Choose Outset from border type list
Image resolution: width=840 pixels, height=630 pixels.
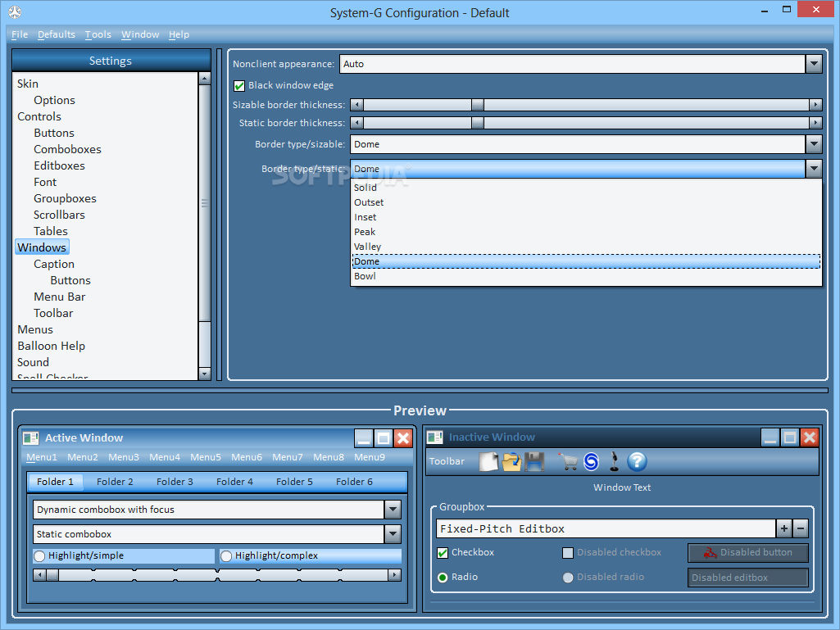(x=586, y=202)
